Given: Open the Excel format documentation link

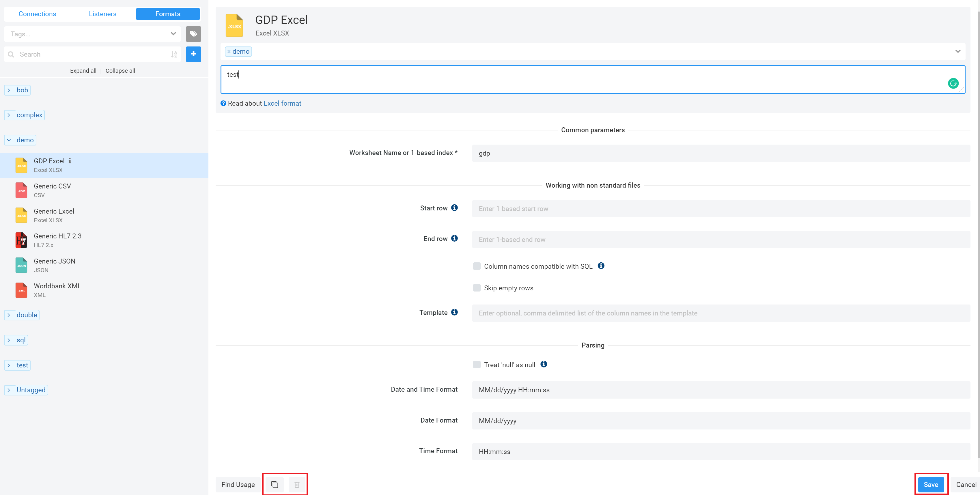Looking at the screenshot, I should pos(282,104).
